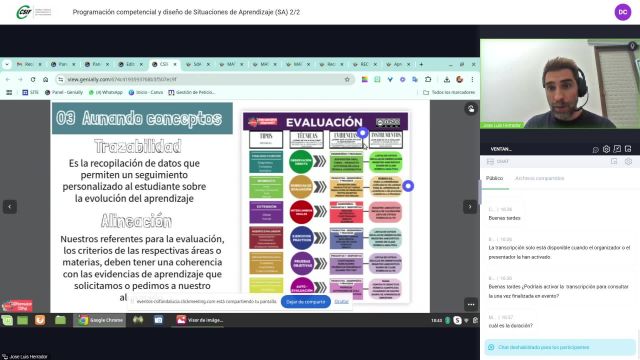The height and width of the screenshot is (360, 640).
Task: Click the browser forward arrow
Action: tap(20, 80)
